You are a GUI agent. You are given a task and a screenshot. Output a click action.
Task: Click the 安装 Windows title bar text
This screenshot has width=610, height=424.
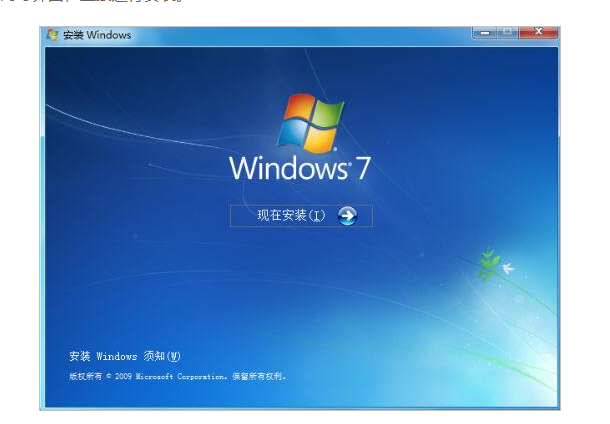coord(97,35)
